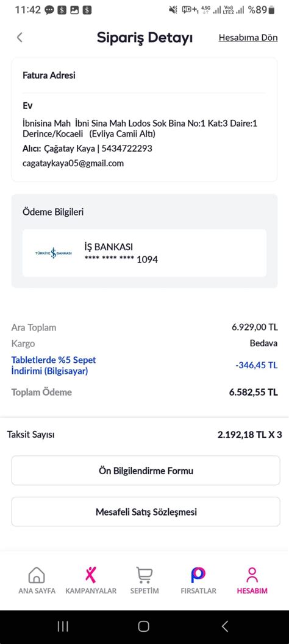Tap the Taksit Sayısı installment row
Screen dimensions: 289x644
[144, 435]
